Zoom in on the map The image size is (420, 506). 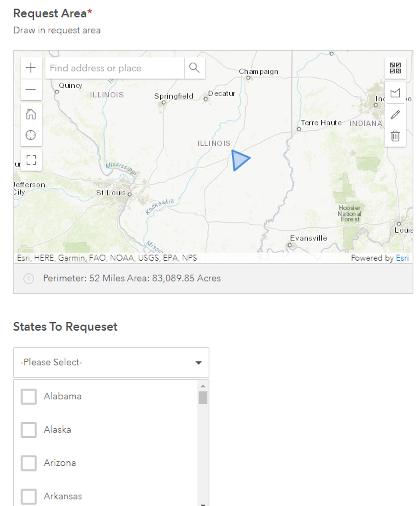(31, 68)
